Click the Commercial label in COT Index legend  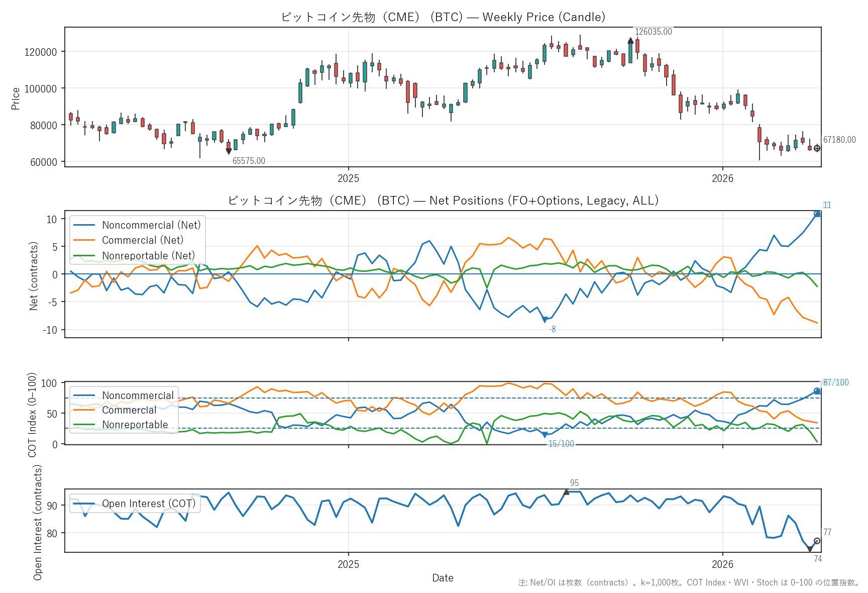click(x=129, y=410)
